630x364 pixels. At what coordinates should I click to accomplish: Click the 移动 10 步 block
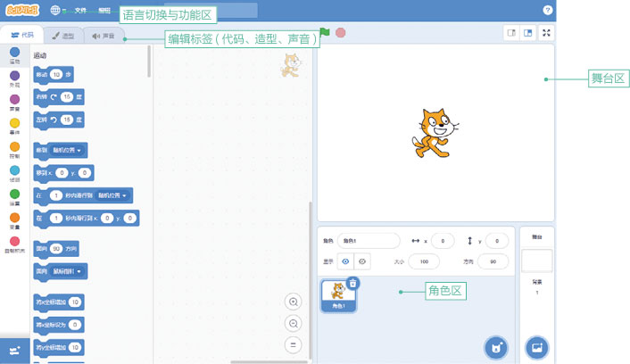point(54,75)
